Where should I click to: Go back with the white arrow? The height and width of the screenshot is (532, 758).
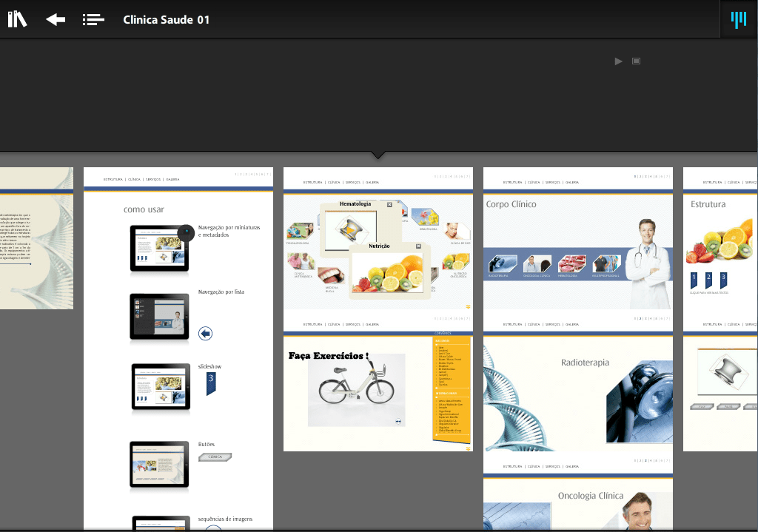coord(56,19)
